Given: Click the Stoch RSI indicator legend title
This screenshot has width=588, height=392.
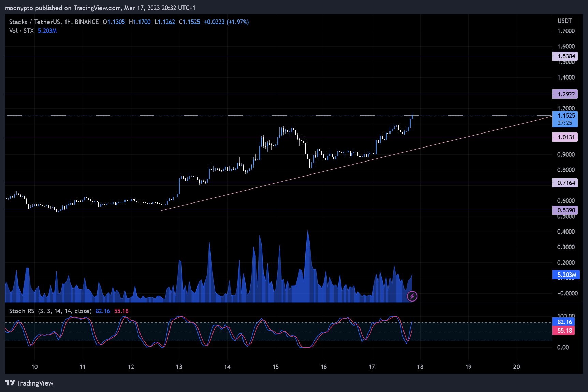Looking at the screenshot, I should [50, 311].
